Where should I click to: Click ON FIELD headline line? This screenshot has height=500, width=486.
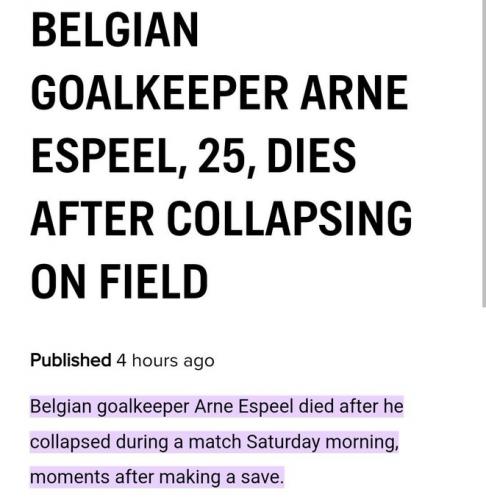point(119,281)
